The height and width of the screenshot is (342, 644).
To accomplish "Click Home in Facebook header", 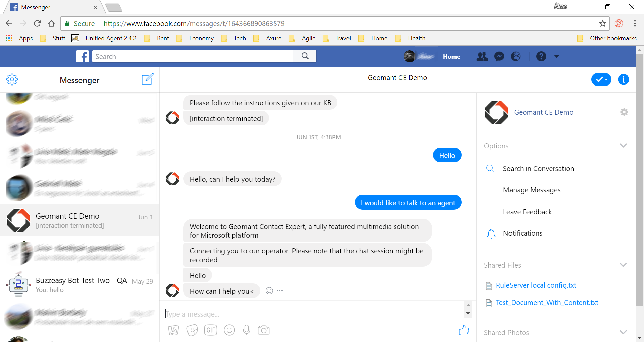I will (451, 57).
